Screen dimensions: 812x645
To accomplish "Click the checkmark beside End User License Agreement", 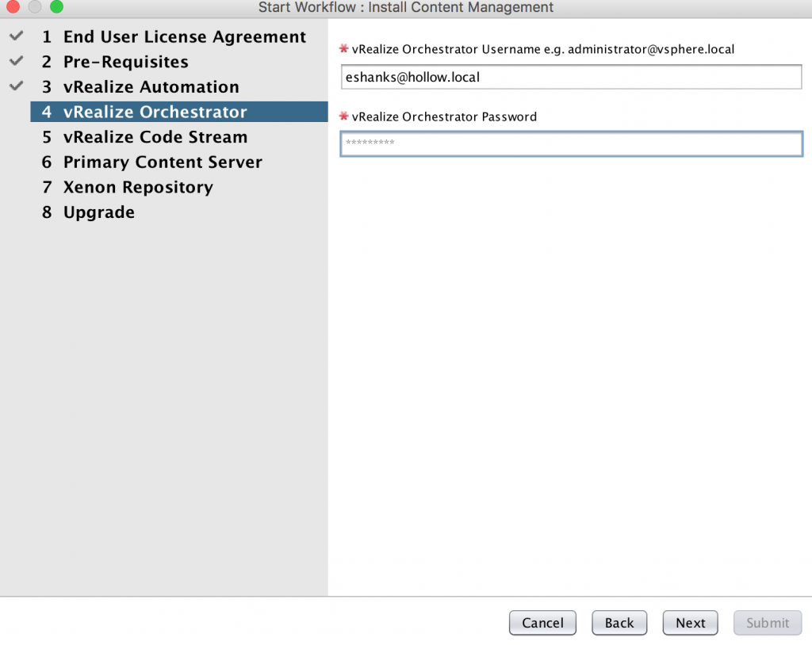I will tap(16, 36).
